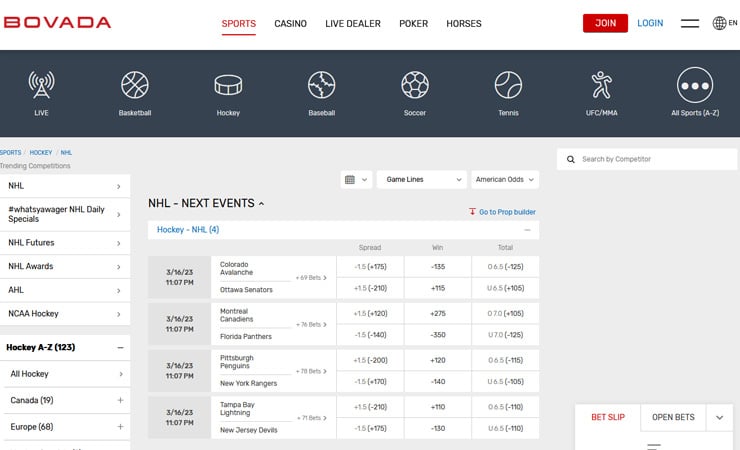Open All Sports (A-Z) icon

click(x=695, y=85)
